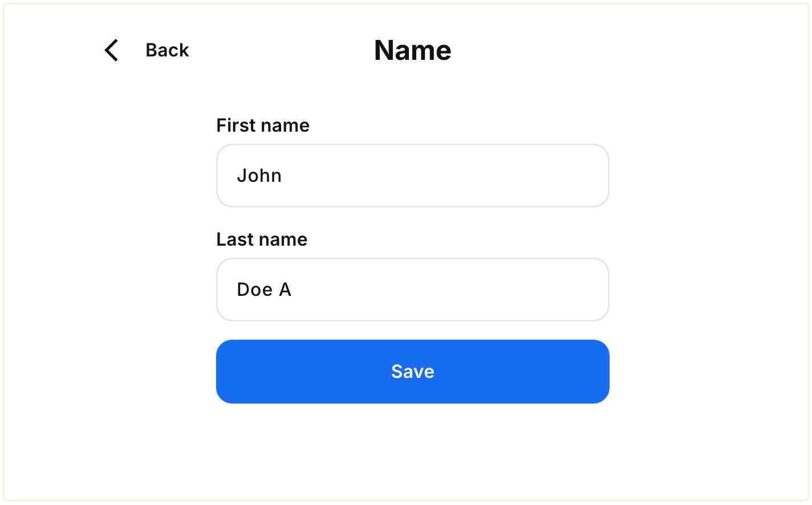Click the Last name label

[x=262, y=239]
